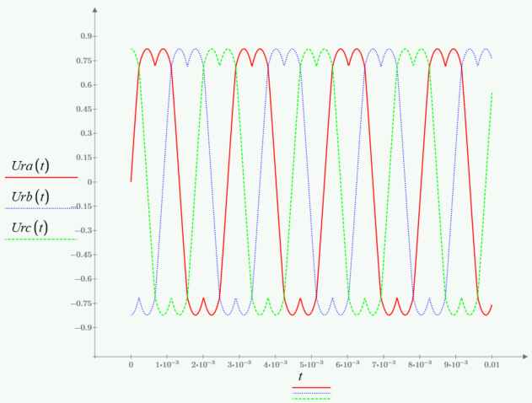The image size is (532, 403).
Task: Click the -0.9 y-axis tick label
Action: point(83,327)
